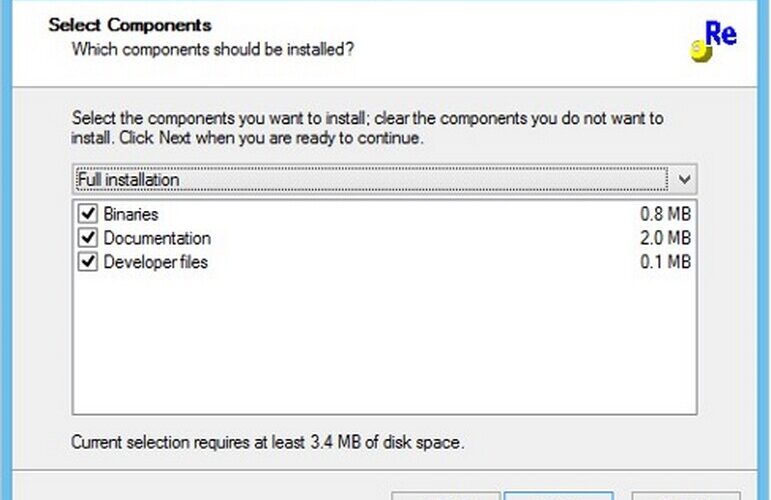Click the 0.8 MB size entry

point(665,214)
